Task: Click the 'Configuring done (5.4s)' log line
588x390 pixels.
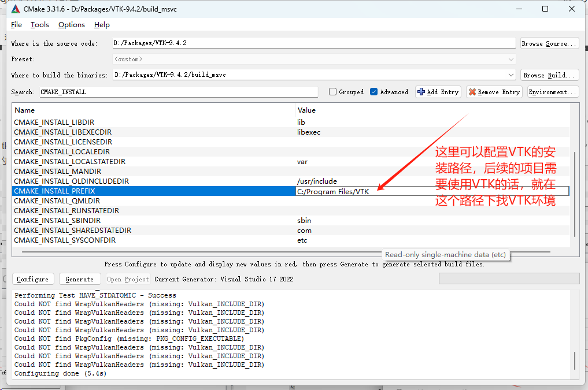Action: coord(60,373)
